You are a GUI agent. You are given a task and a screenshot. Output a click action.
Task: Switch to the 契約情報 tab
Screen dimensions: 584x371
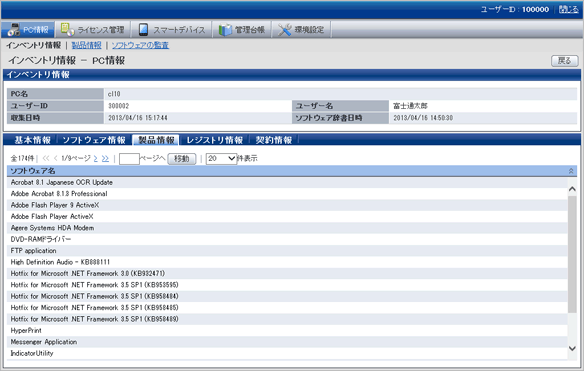pyautogui.click(x=273, y=140)
